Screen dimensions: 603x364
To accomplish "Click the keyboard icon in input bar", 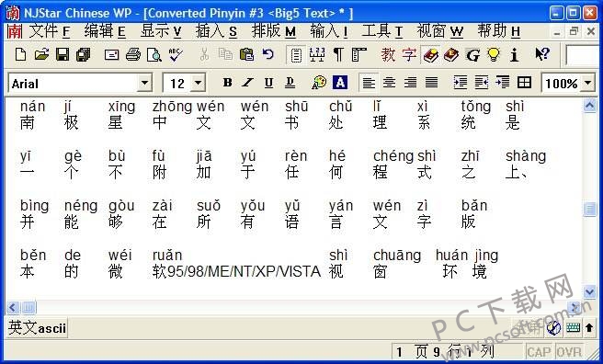I will coord(573,328).
